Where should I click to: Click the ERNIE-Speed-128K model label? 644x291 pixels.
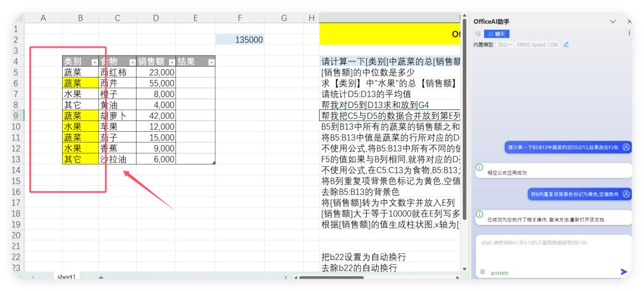click(x=538, y=44)
